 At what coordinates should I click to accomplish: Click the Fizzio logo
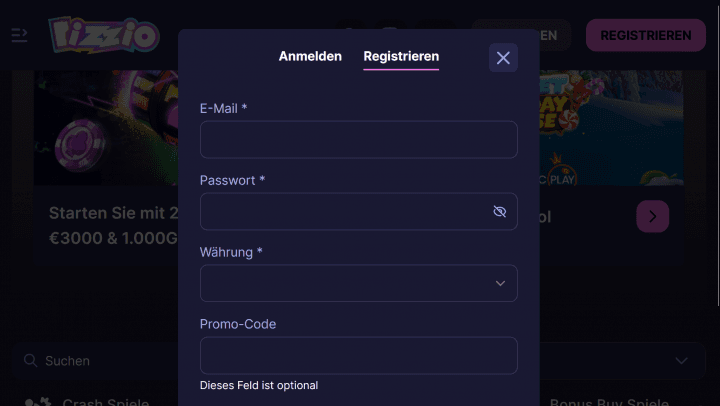(103, 35)
